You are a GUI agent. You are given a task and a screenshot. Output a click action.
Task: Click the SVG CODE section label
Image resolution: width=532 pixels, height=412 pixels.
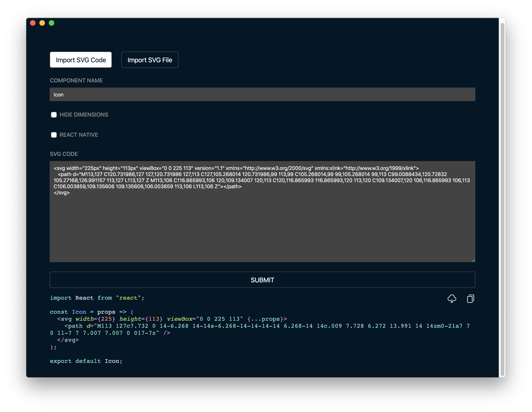click(x=64, y=154)
